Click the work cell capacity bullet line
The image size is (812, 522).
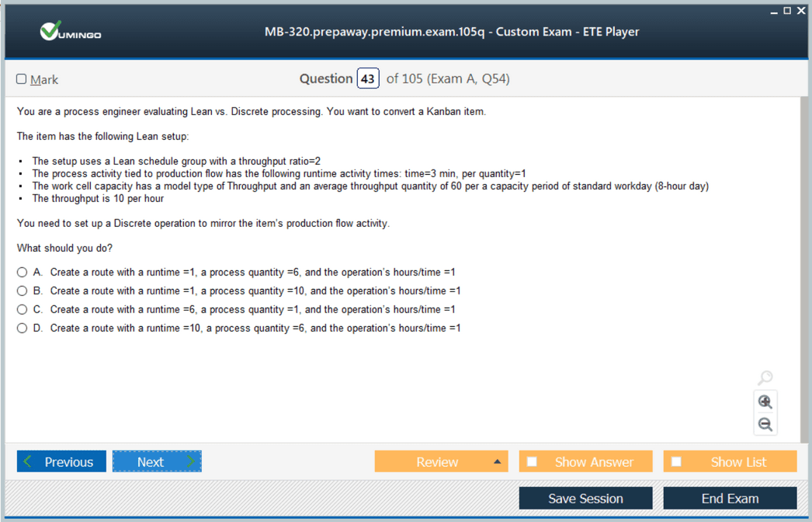370,186
